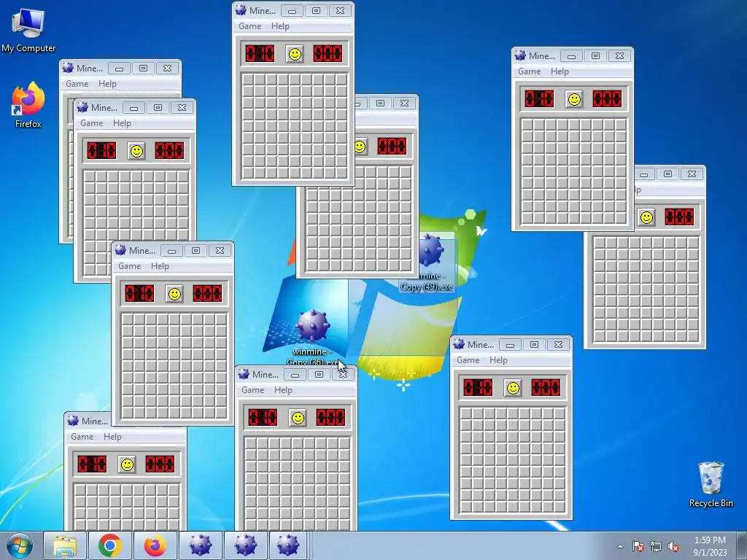The height and width of the screenshot is (560, 747).
Task: Click muted volume icon in system tray
Action: tap(673, 547)
